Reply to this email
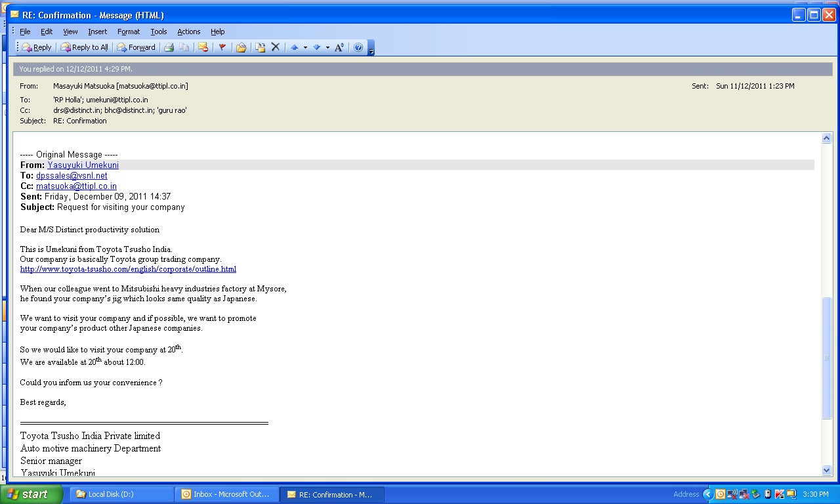 pyautogui.click(x=37, y=47)
